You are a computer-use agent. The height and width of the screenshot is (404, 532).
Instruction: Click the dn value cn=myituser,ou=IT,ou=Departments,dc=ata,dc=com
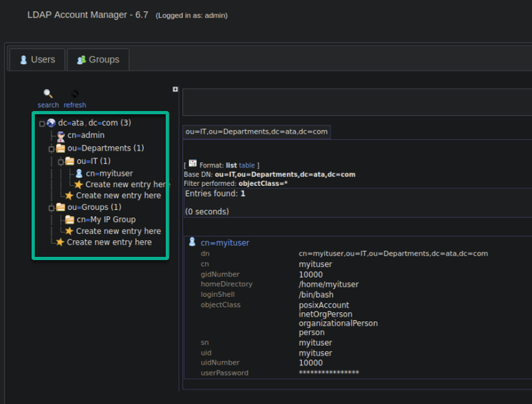(393, 254)
